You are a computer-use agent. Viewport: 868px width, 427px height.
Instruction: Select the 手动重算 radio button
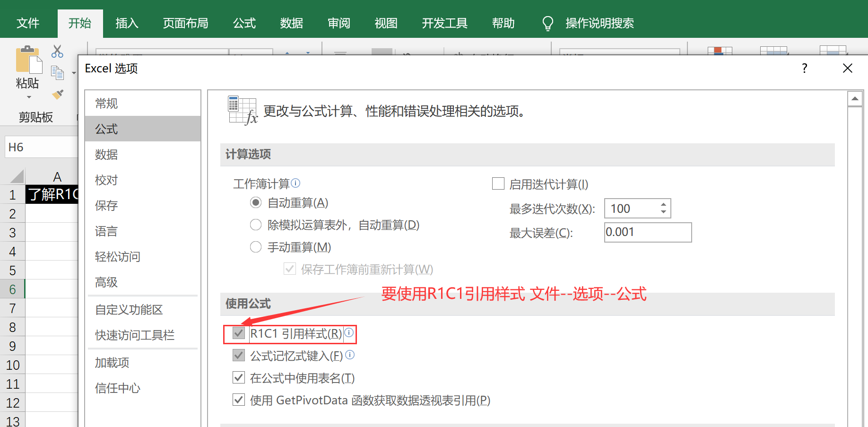point(256,246)
